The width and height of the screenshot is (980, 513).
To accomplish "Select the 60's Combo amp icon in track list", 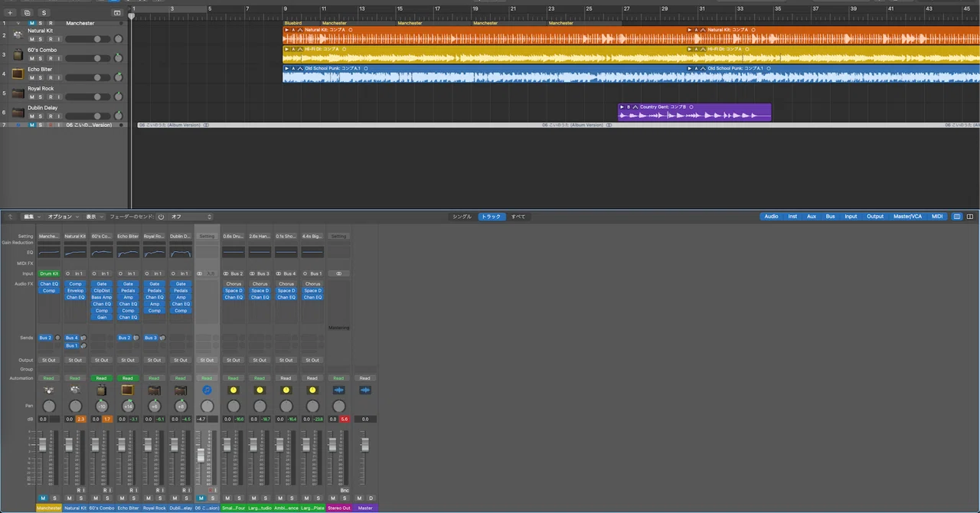I will [18, 54].
